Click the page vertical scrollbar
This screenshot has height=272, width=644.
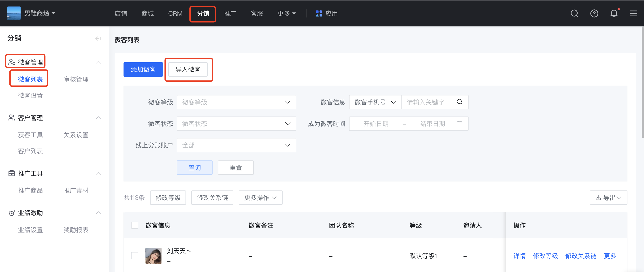point(642,83)
